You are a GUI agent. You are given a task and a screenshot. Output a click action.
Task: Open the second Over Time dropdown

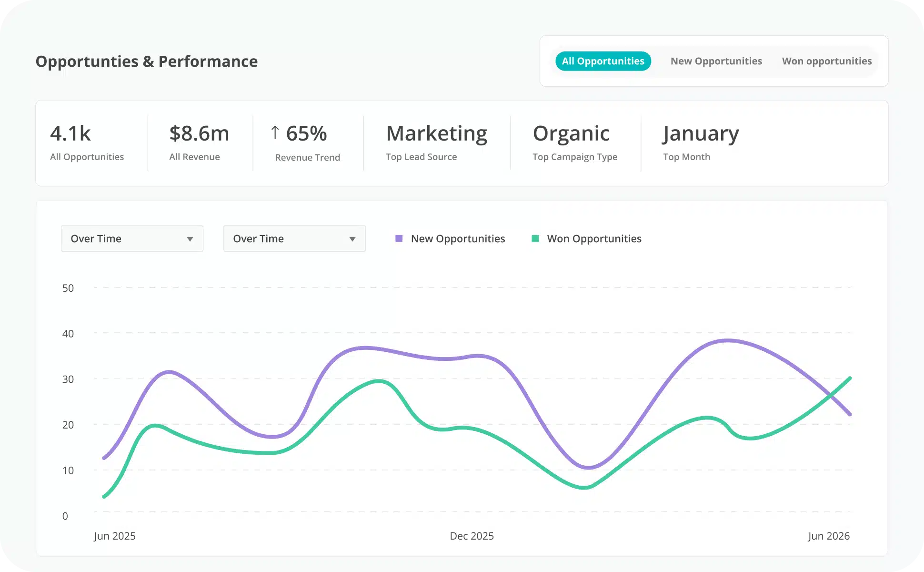(294, 238)
